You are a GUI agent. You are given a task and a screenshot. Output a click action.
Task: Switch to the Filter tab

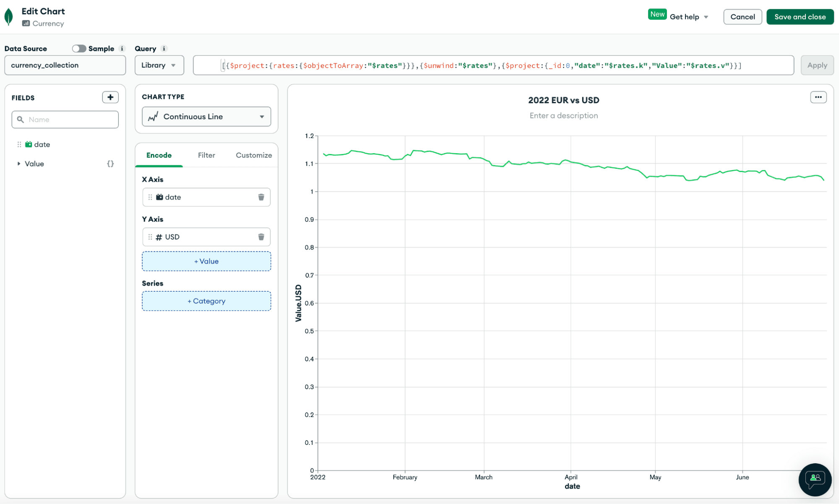coord(206,155)
